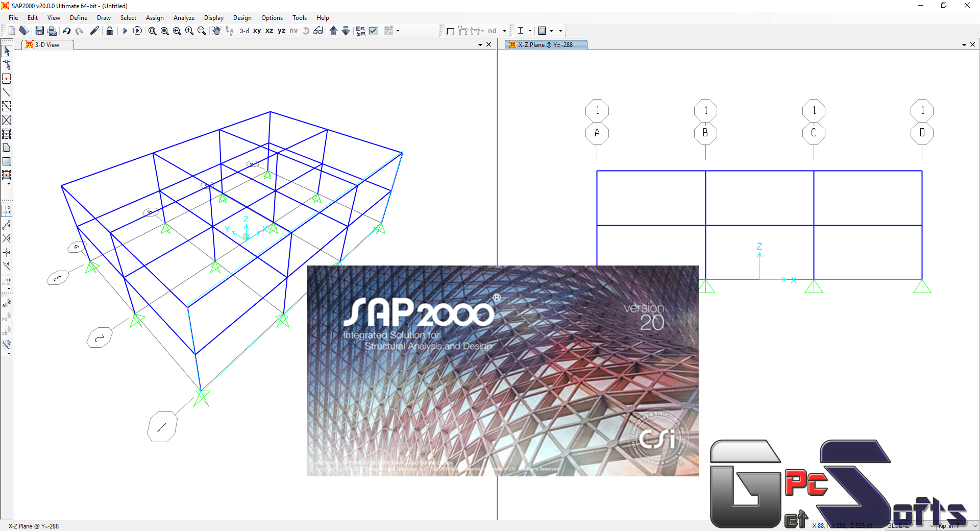
Task: Switch view to xy plane
Action: (x=257, y=31)
